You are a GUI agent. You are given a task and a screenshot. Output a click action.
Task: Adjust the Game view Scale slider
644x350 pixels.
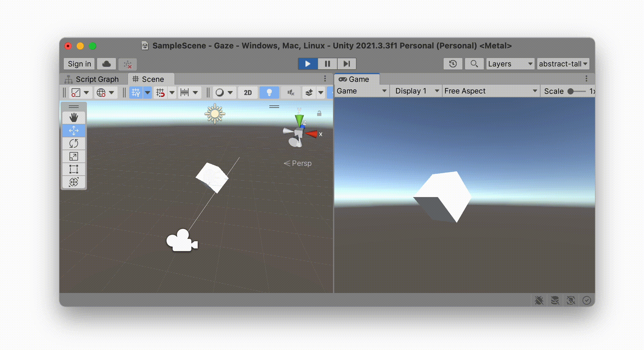click(x=571, y=91)
